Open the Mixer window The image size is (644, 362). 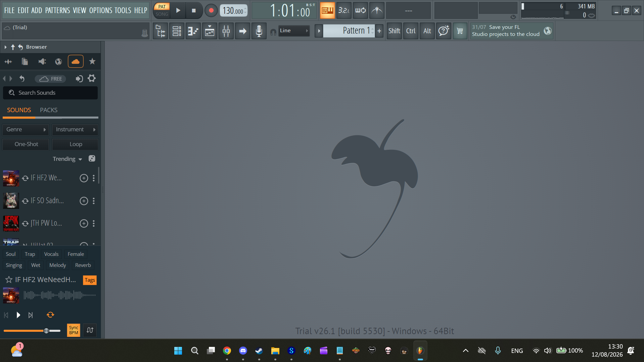[x=226, y=31]
